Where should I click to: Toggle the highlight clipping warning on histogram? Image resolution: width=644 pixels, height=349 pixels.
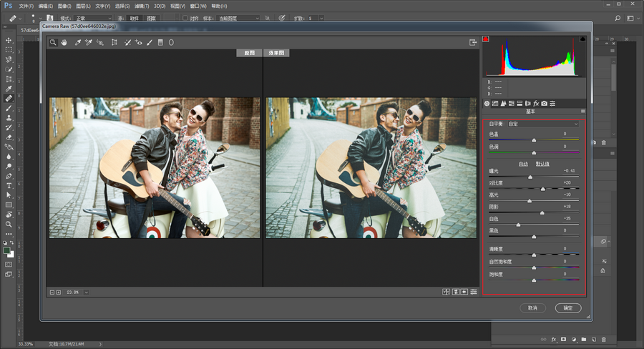(582, 39)
